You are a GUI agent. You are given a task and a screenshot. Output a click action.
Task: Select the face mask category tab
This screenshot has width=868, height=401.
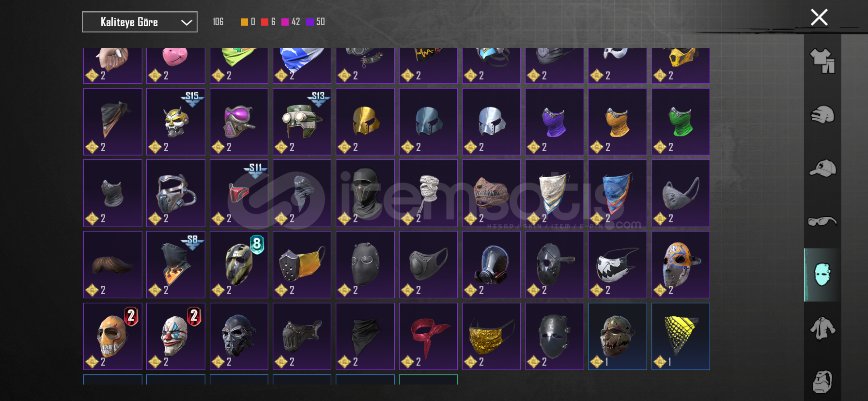[x=822, y=275]
